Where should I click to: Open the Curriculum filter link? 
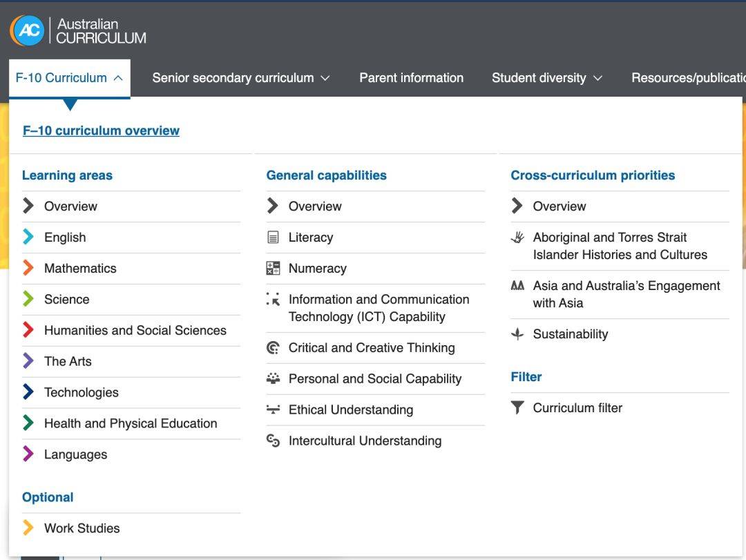point(577,408)
